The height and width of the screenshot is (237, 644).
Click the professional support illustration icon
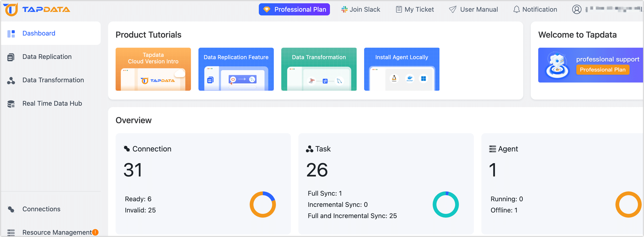pyautogui.click(x=557, y=65)
